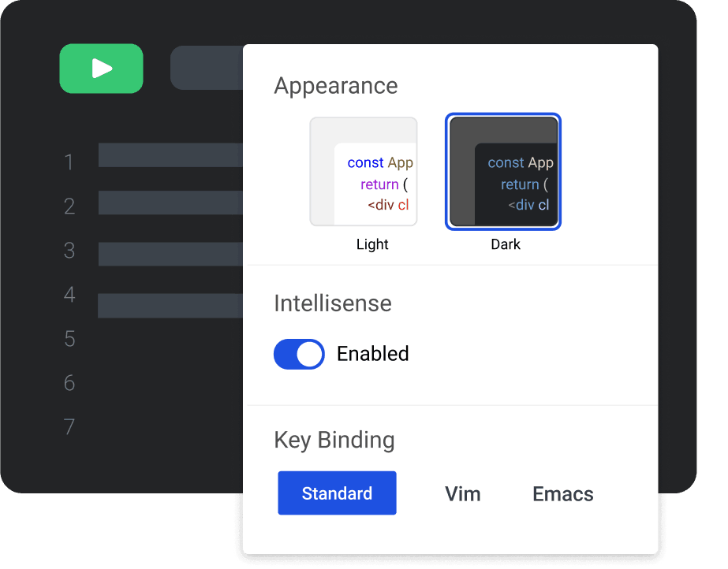Switch key binding to Emacs
This screenshot has width=728, height=569.
click(562, 494)
